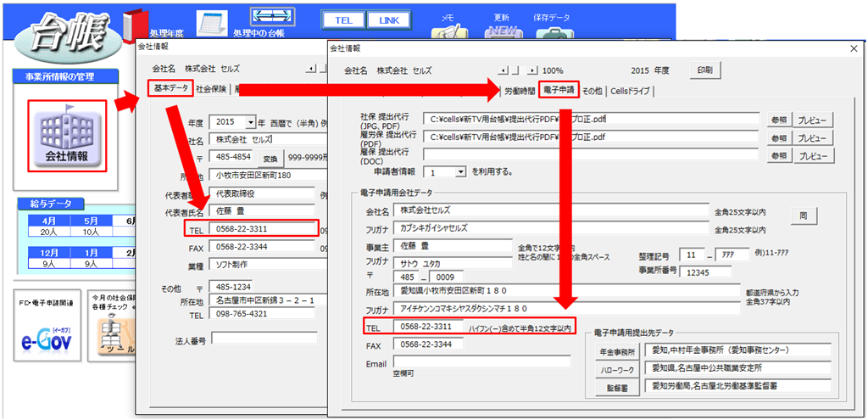Click the TEL field 0568-22-3311 in 基本データ
Viewport: 868px width, 420px height.
point(263,228)
